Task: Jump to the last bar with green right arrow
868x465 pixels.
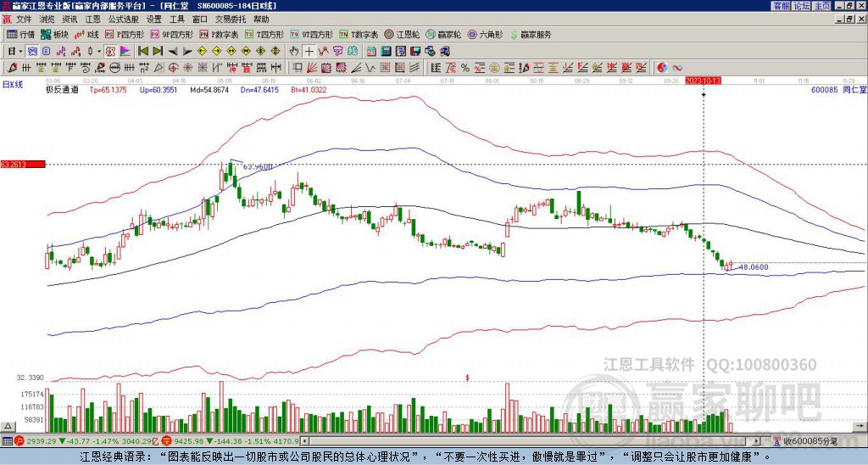Action: pyautogui.click(x=158, y=52)
